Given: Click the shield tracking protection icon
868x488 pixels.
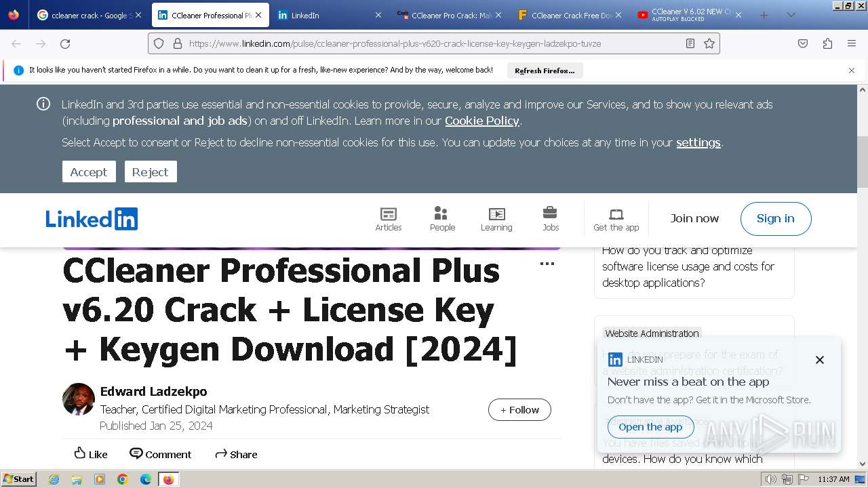Looking at the screenshot, I should 159,43.
